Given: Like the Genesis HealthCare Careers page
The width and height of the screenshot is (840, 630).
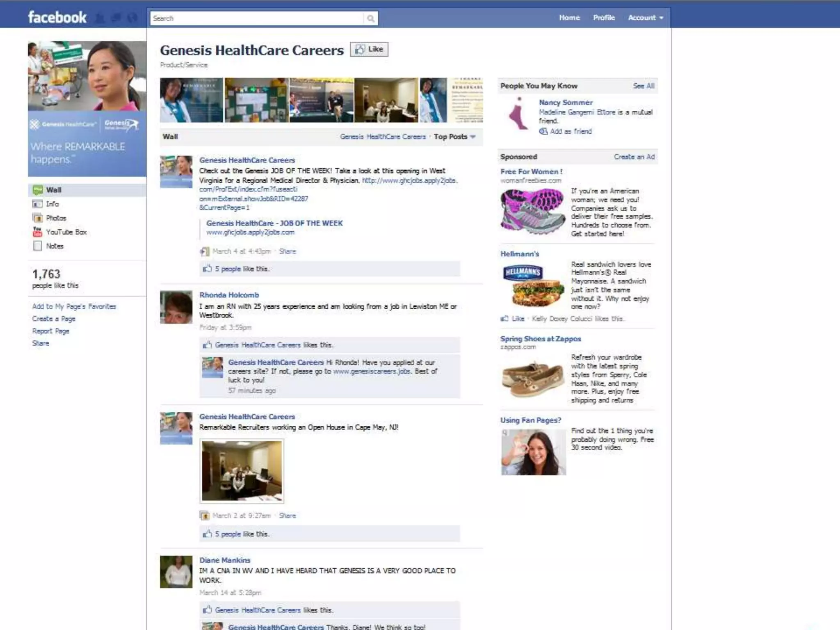Looking at the screenshot, I should [x=369, y=50].
